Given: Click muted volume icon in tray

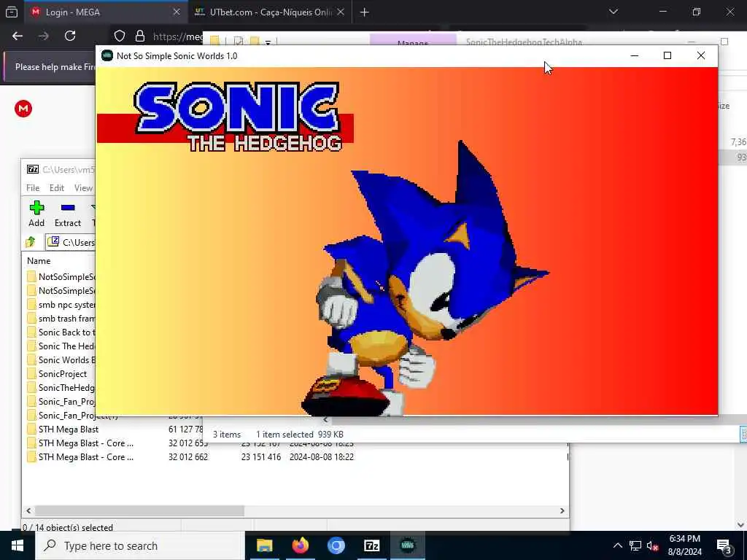Looking at the screenshot, I should 652,545.
